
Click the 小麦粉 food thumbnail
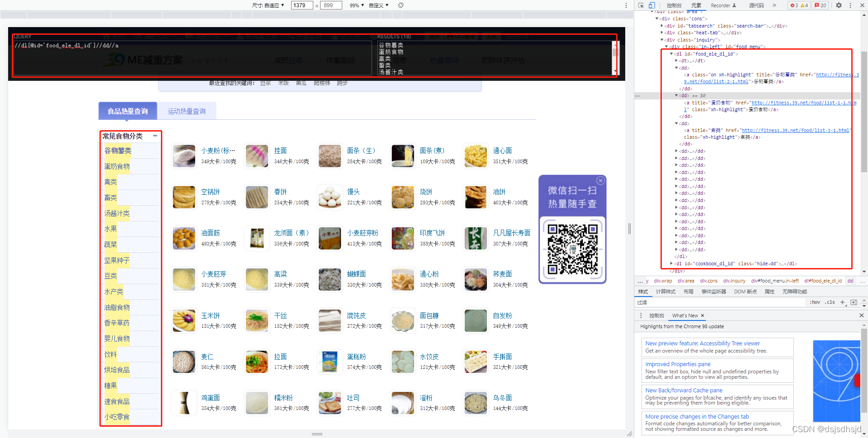[x=184, y=156]
